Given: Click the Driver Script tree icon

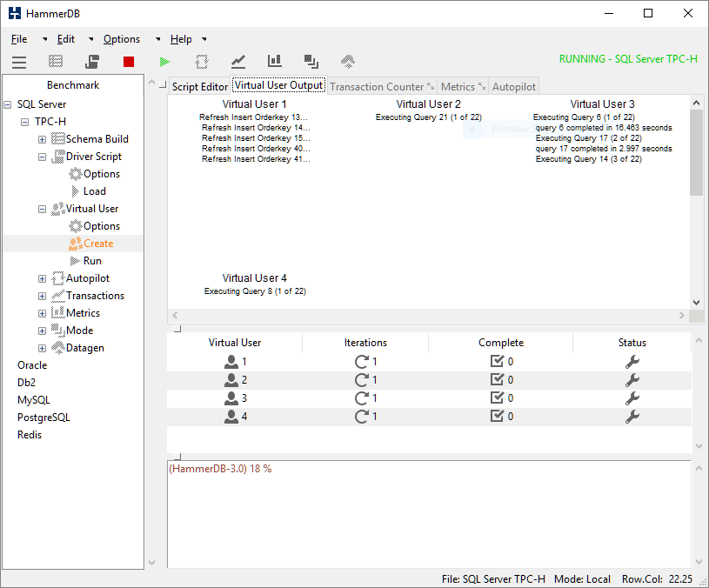Looking at the screenshot, I should point(58,157).
